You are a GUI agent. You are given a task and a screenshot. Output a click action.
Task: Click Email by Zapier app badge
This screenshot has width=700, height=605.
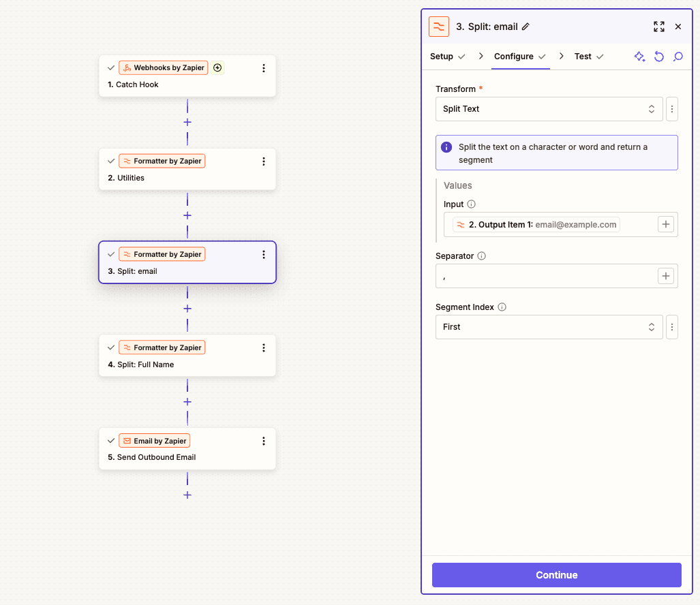(x=155, y=441)
